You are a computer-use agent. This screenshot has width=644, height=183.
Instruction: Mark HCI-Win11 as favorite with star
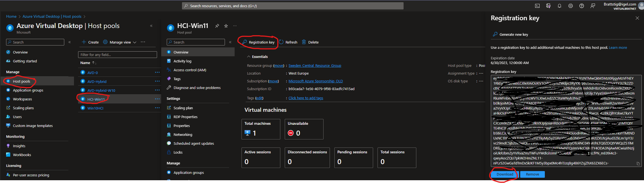(226, 26)
